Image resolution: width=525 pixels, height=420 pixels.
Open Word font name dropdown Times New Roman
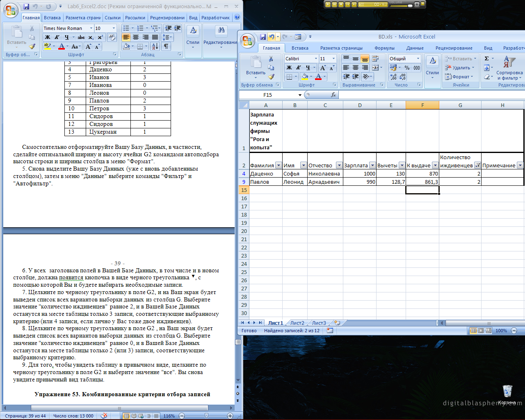pyautogui.click(x=91, y=28)
